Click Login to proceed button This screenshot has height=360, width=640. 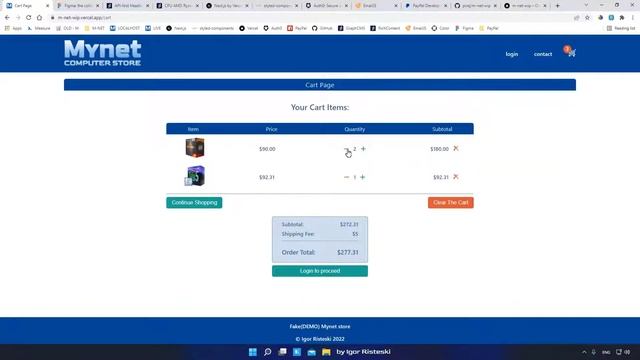coord(320,271)
